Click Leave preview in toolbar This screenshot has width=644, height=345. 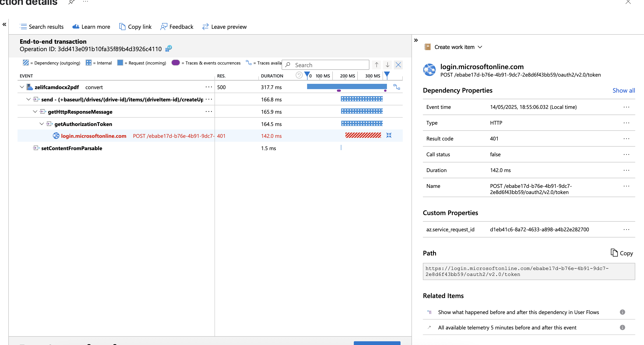tap(224, 27)
